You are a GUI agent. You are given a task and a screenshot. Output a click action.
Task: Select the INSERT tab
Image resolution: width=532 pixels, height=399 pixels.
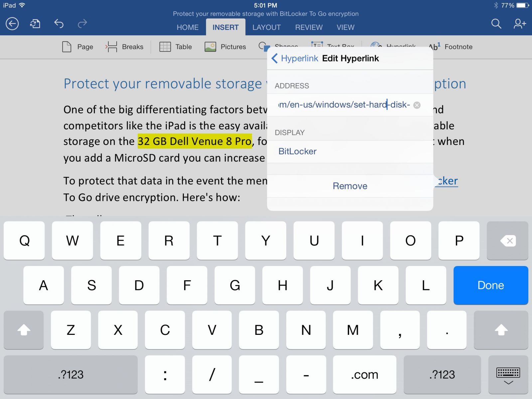225,27
